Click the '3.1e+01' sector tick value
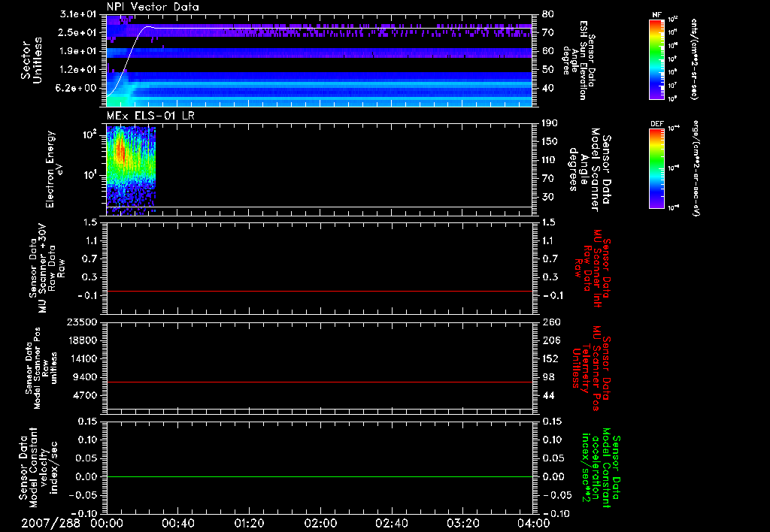770x532 pixels. [x=77, y=14]
